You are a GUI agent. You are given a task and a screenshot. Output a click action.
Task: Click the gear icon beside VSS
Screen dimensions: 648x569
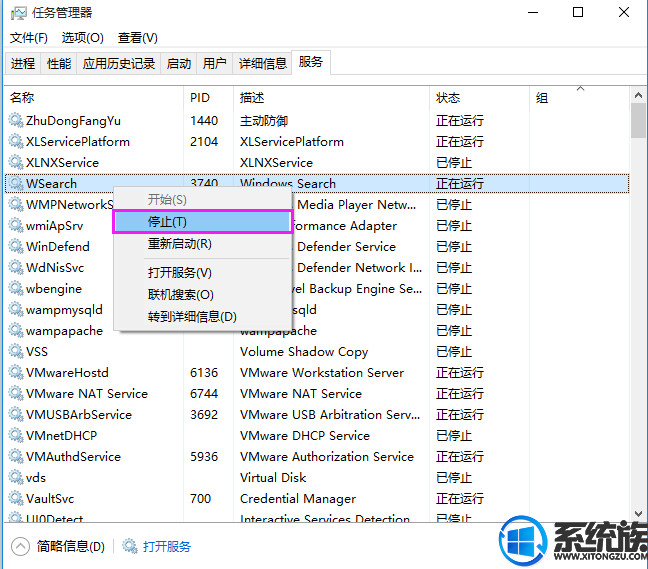[16, 351]
